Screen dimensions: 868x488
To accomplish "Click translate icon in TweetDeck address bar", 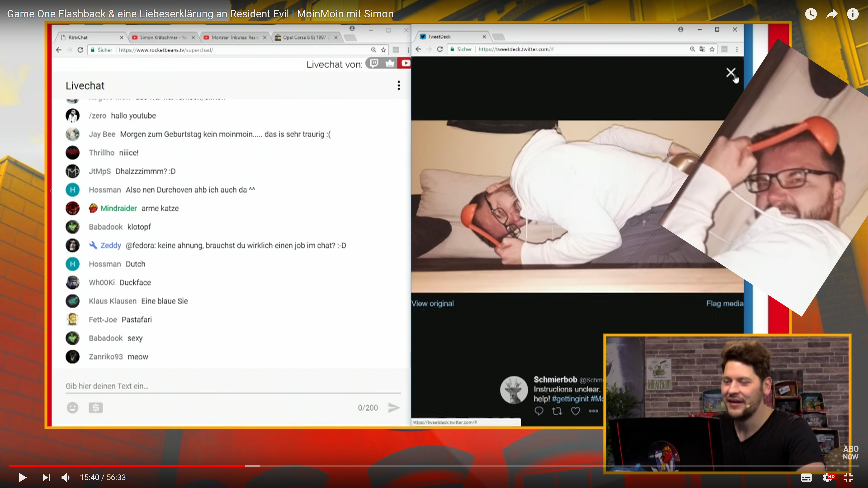I will coord(702,49).
